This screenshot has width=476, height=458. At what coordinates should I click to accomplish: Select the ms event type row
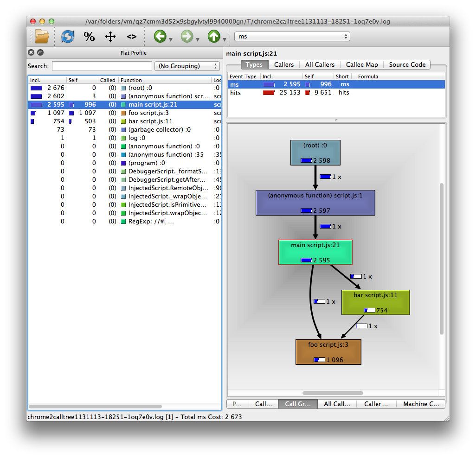(336, 84)
